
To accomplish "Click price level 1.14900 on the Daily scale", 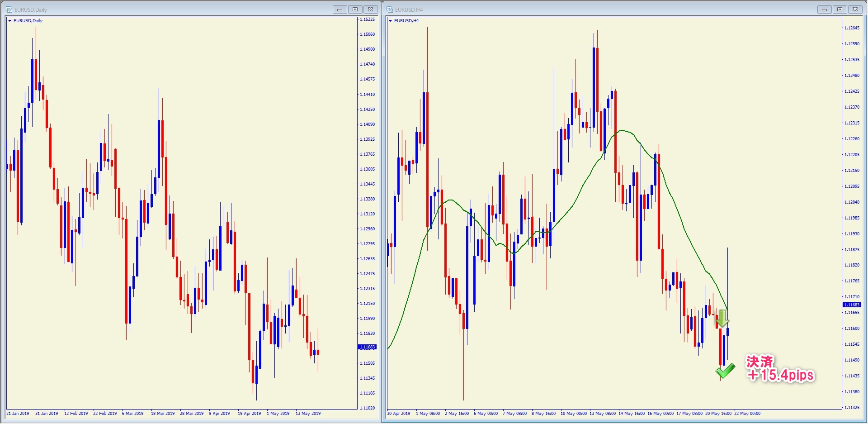I will [x=368, y=49].
